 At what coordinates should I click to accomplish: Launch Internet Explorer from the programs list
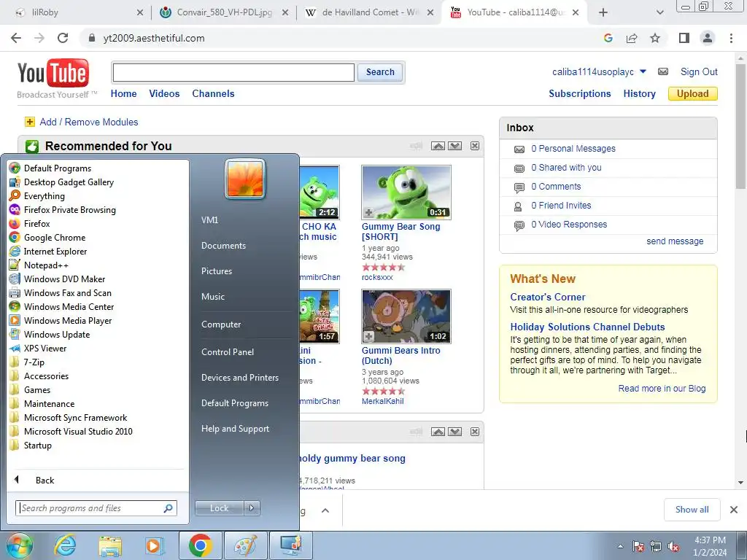pos(48,251)
